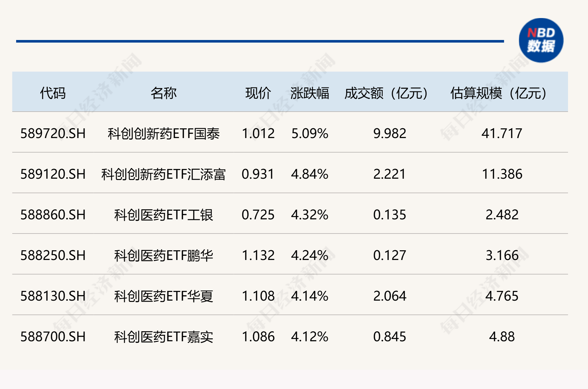The height and width of the screenshot is (389, 588).
Task: Click the name 科创医药ETF工银
Action: coord(164,215)
